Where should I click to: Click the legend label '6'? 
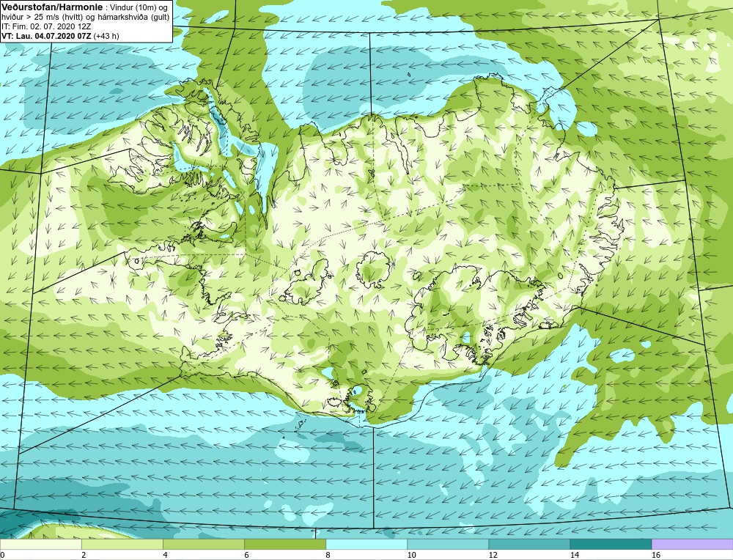246,555
